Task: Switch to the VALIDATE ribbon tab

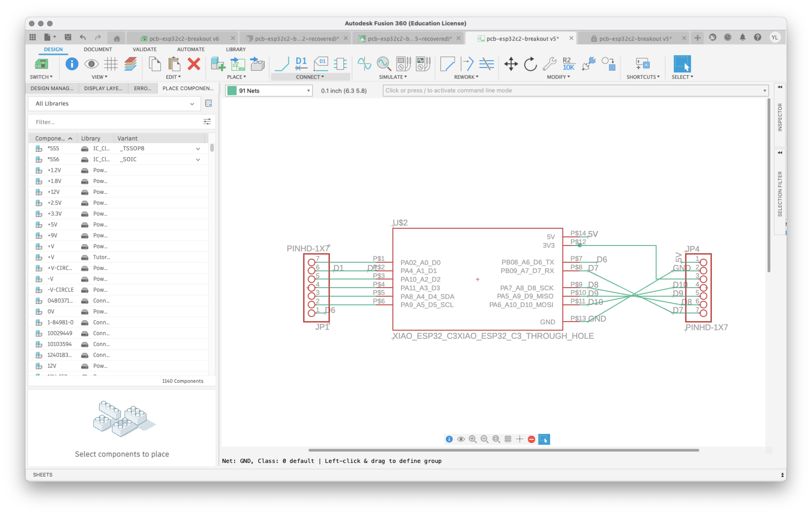Action: pyautogui.click(x=144, y=49)
